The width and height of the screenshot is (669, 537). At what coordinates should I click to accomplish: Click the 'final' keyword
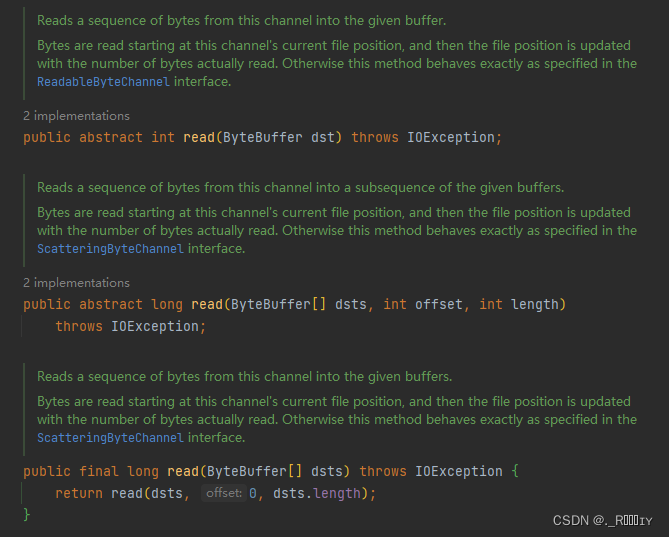(99, 471)
